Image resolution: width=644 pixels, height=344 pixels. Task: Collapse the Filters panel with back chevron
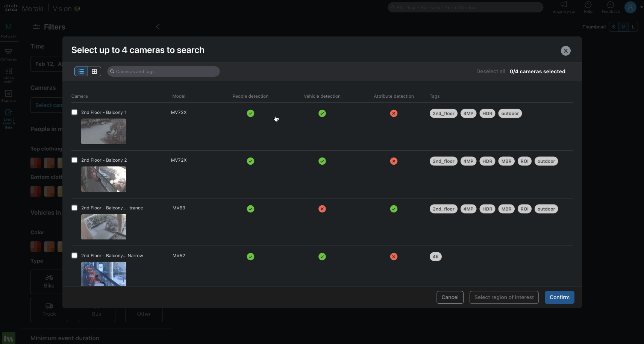[158, 27]
